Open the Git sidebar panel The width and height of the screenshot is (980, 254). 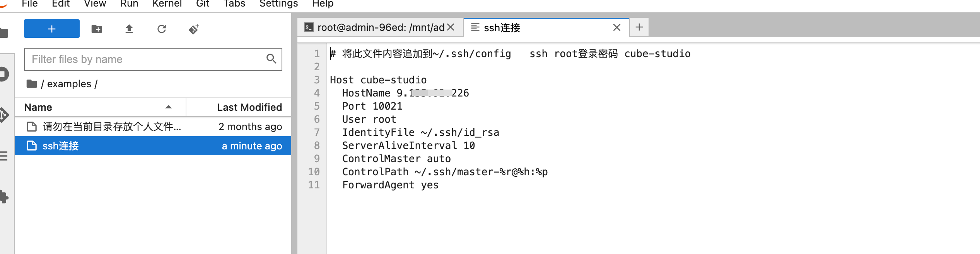(4, 115)
